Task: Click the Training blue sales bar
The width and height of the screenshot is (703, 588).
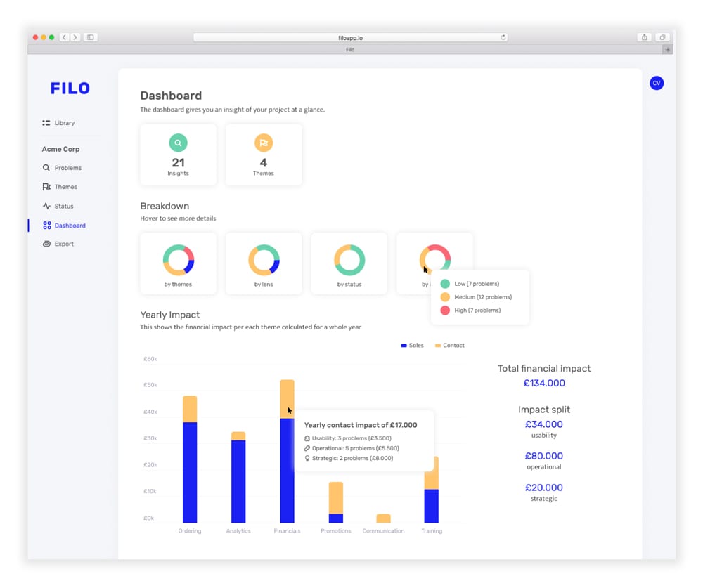Action: pos(432,506)
